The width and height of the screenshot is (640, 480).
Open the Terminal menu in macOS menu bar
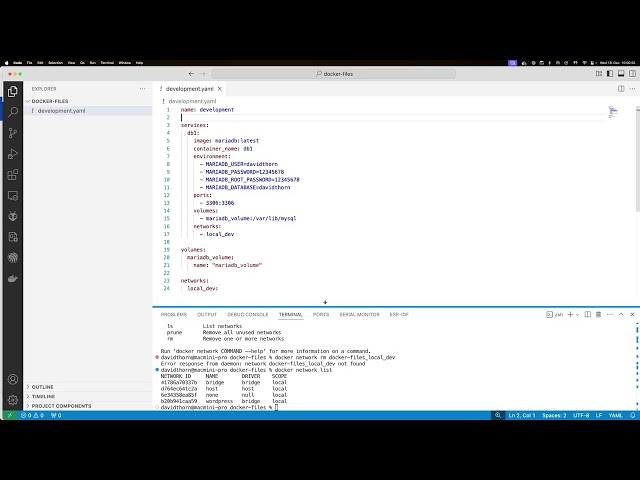[x=107, y=63]
